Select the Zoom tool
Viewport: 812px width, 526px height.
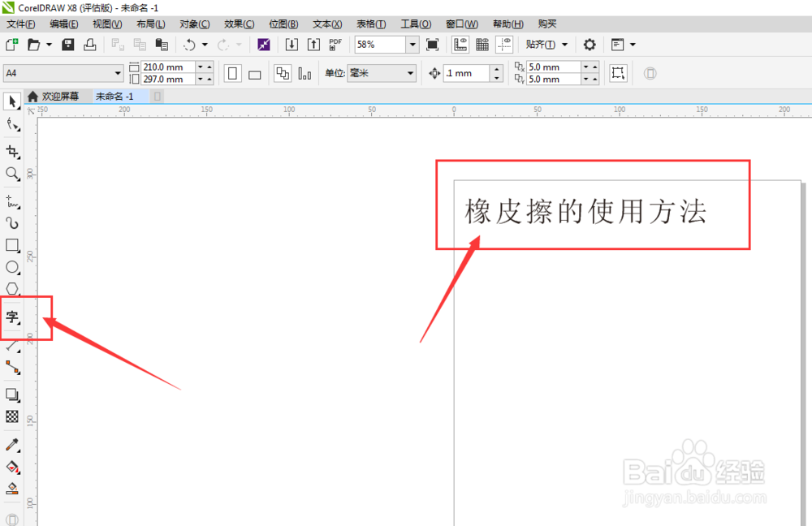[x=12, y=174]
